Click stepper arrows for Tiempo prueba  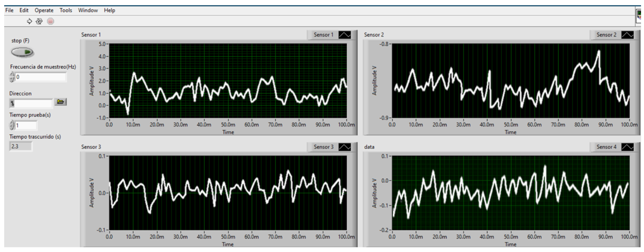point(12,125)
